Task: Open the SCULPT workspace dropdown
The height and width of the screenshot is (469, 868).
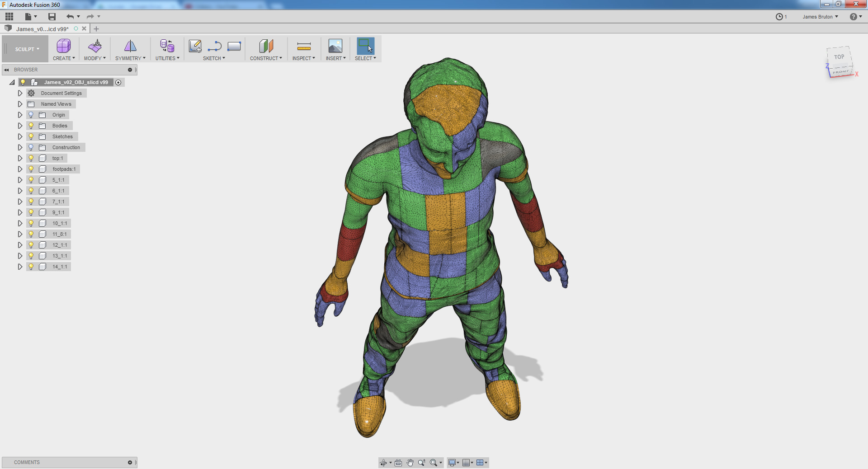Action: pos(27,49)
